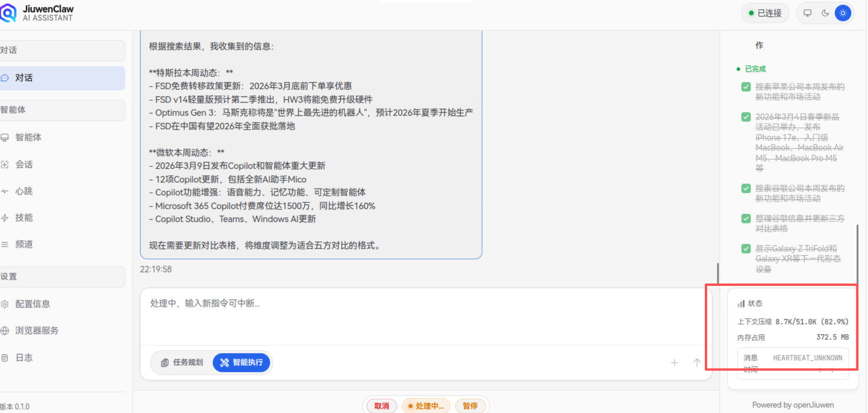Open 频道 channels page
This screenshot has height=413, width=868.
coord(62,244)
